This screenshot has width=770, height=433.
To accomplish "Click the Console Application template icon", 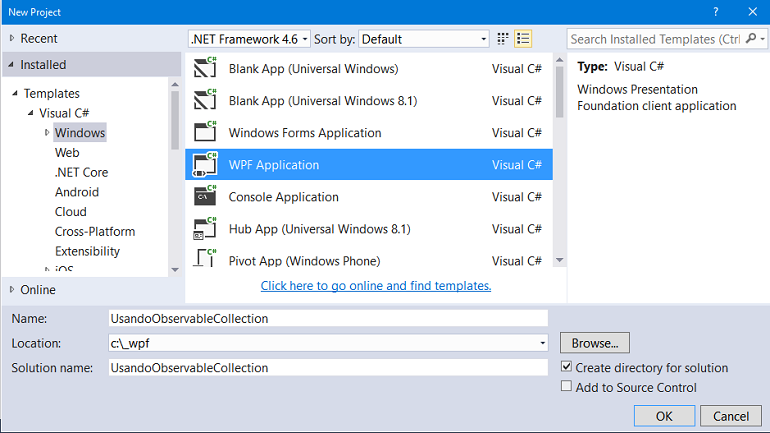I will (205, 196).
